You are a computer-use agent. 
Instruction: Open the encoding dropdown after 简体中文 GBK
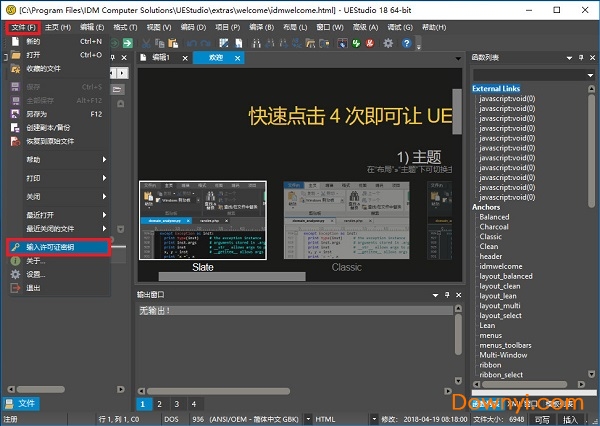(308, 419)
